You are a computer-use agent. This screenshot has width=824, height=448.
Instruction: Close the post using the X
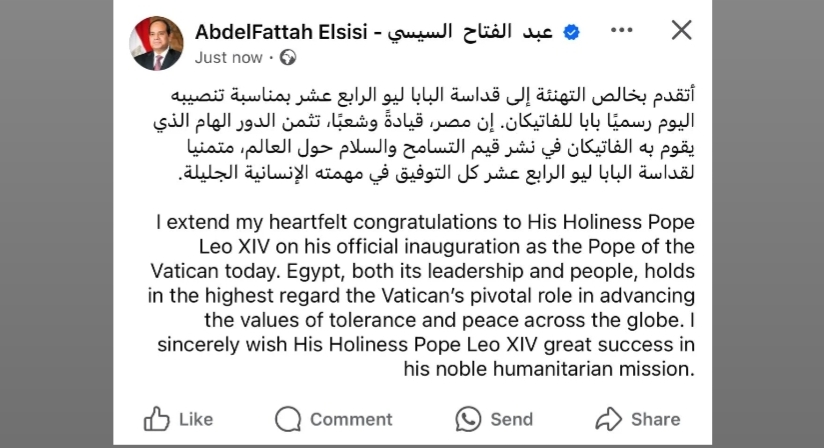tap(682, 30)
